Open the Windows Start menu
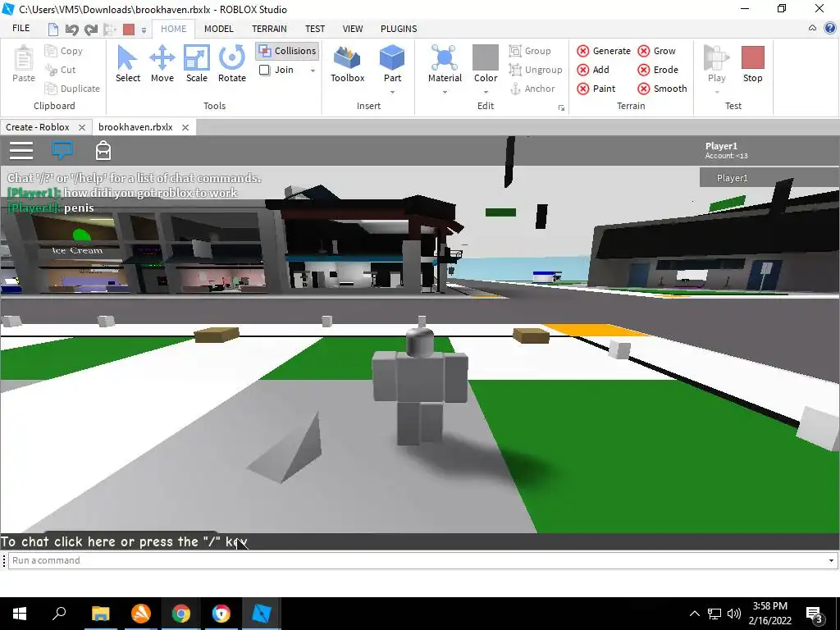 20,614
